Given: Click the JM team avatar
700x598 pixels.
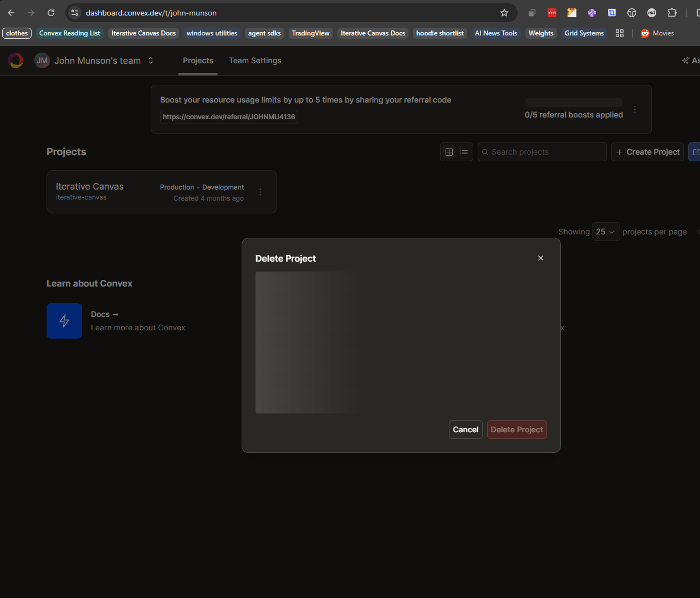Looking at the screenshot, I should 42,60.
